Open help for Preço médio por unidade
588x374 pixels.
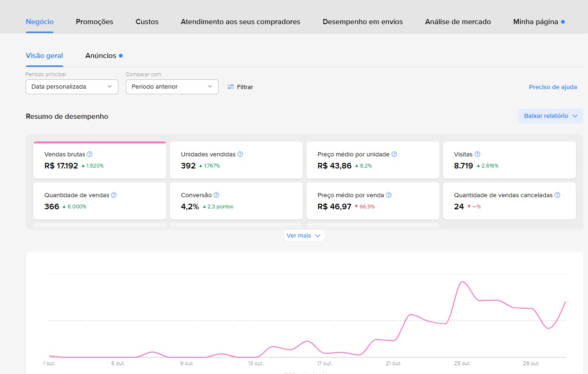pyautogui.click(x=394, y=154)
